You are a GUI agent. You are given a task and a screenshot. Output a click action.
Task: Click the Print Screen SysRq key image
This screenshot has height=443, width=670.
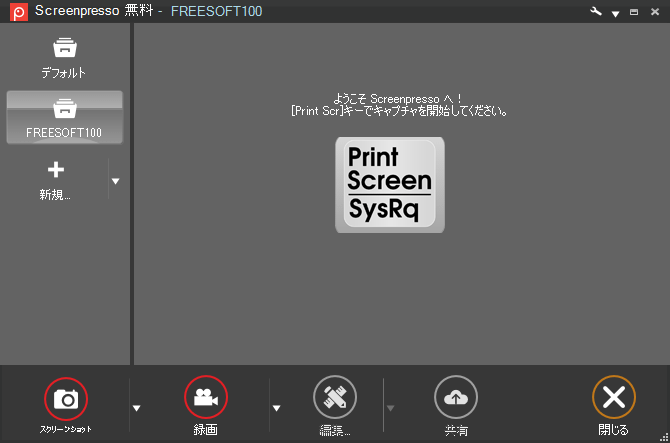(390, 185)
